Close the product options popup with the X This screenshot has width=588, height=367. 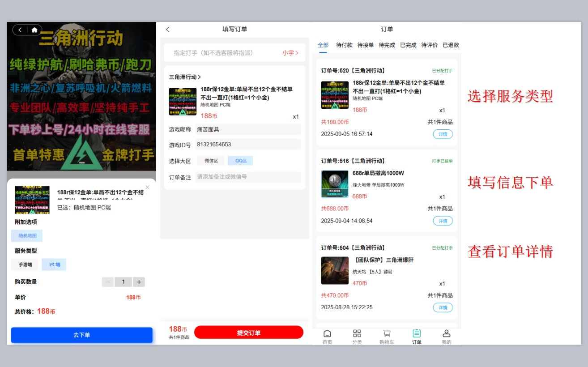coord(147,187)
